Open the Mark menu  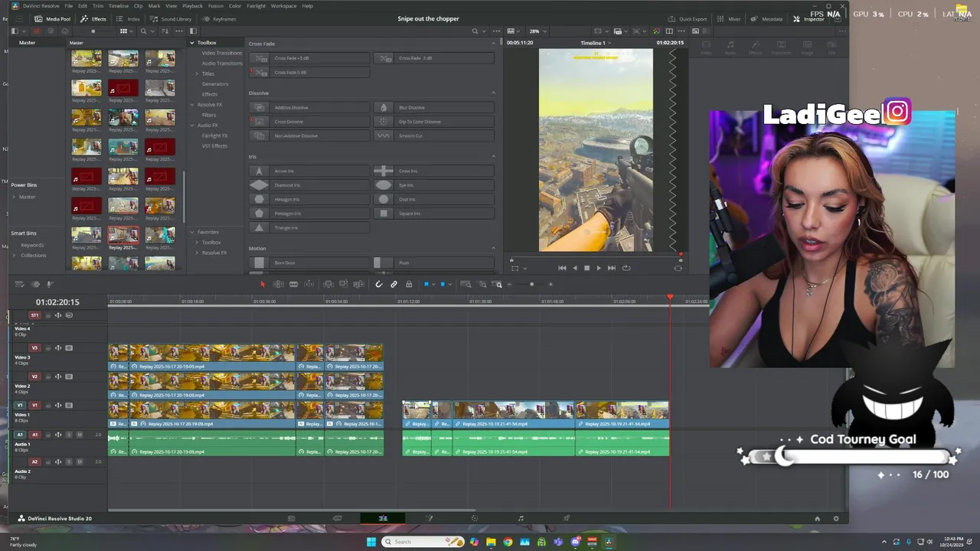pos(154,5)
